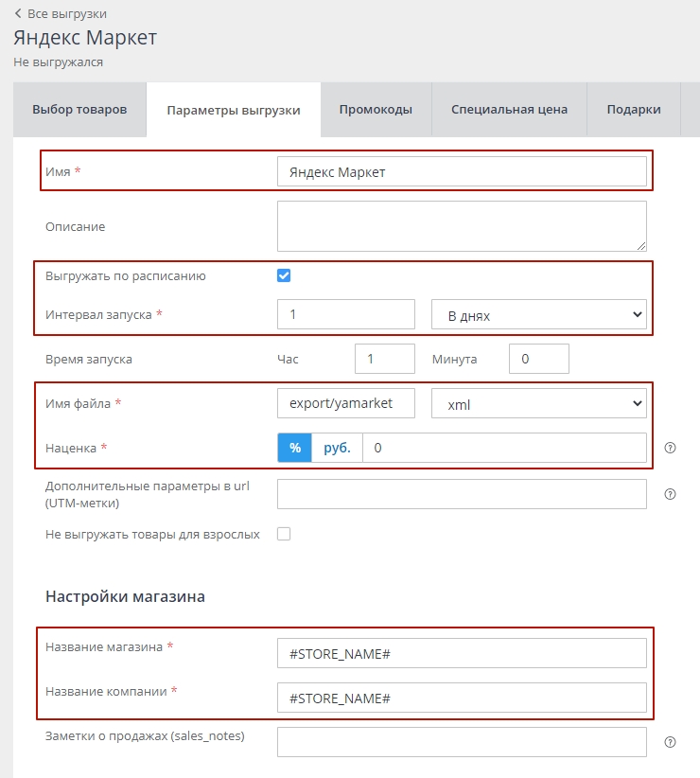Enable Не выгружать товары для взрослых checkbox

tap(284, 534)
